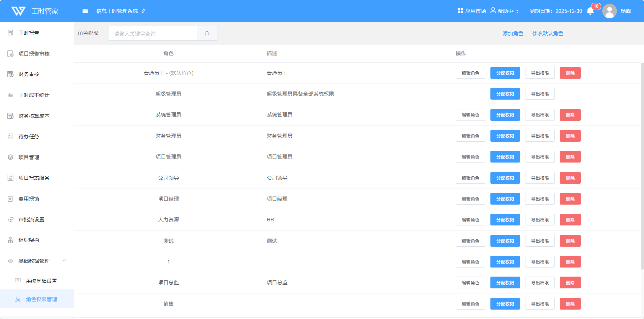Open the 应用市场 grid icon

pos(460,11)
